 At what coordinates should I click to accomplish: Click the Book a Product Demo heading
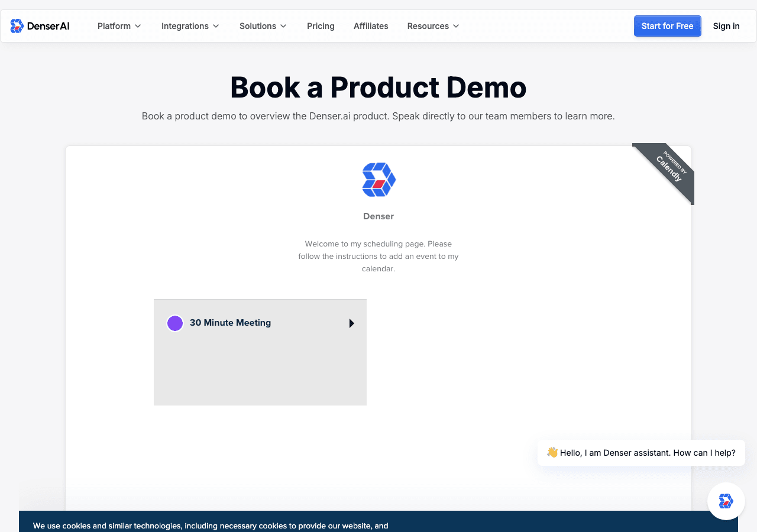tap(378, 87)
